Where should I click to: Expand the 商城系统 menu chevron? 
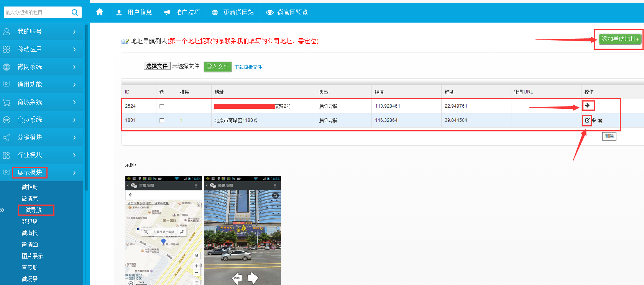[74, 102]
